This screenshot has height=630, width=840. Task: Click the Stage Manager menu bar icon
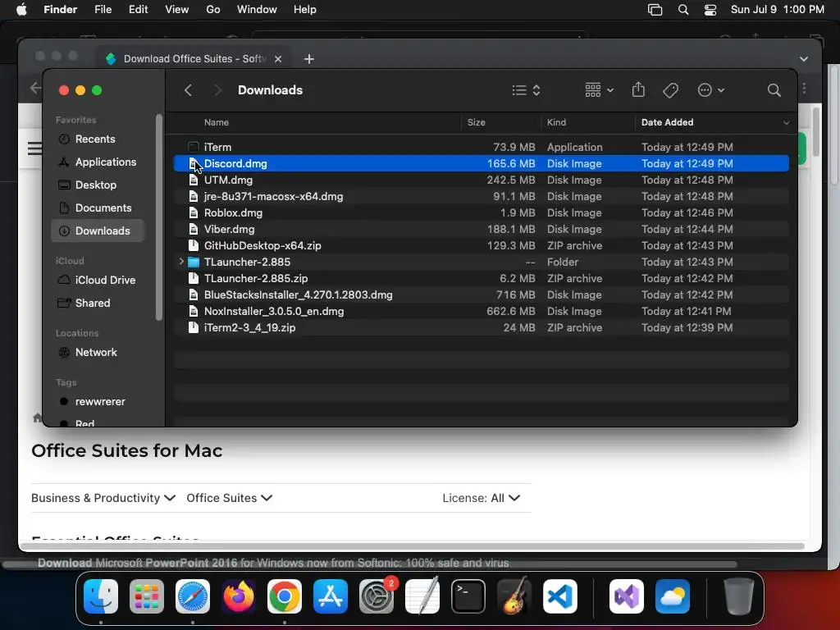click(655, 10)
